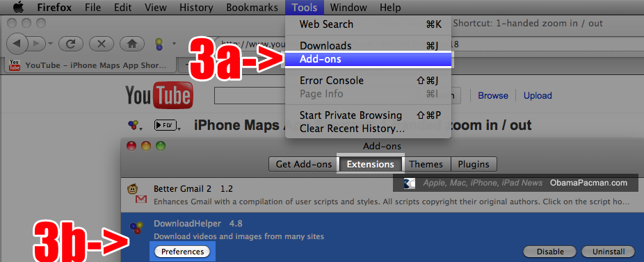
Task: Open the YouTube Browse link
Action: [493, 96]
